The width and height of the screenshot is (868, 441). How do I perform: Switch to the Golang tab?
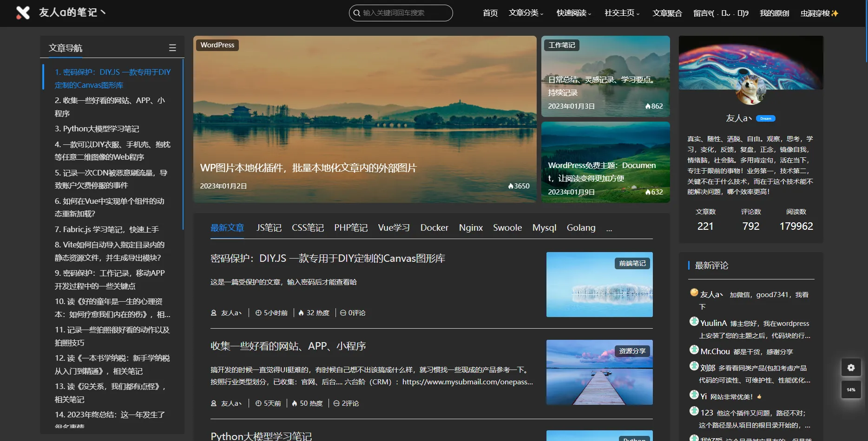click(x=581, y=227)
